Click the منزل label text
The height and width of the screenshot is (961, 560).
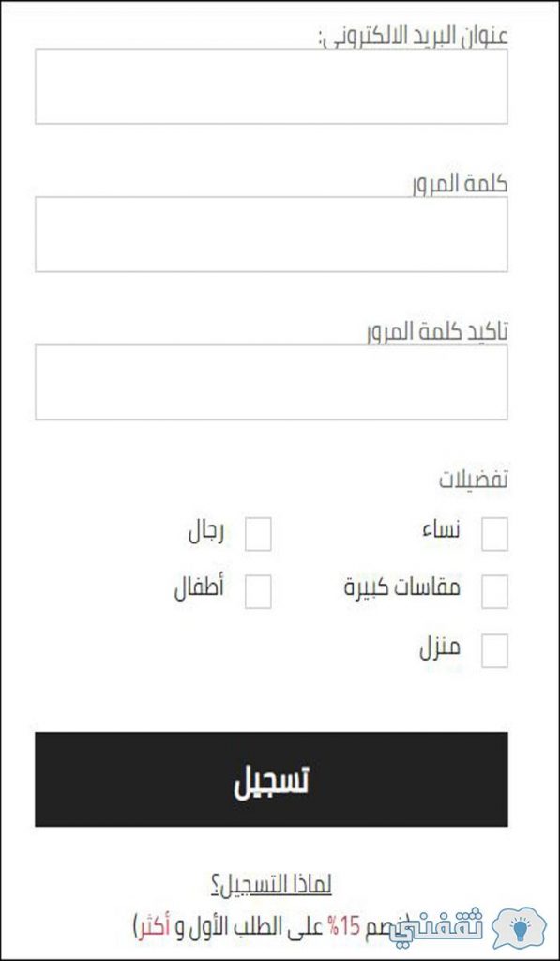440,648
